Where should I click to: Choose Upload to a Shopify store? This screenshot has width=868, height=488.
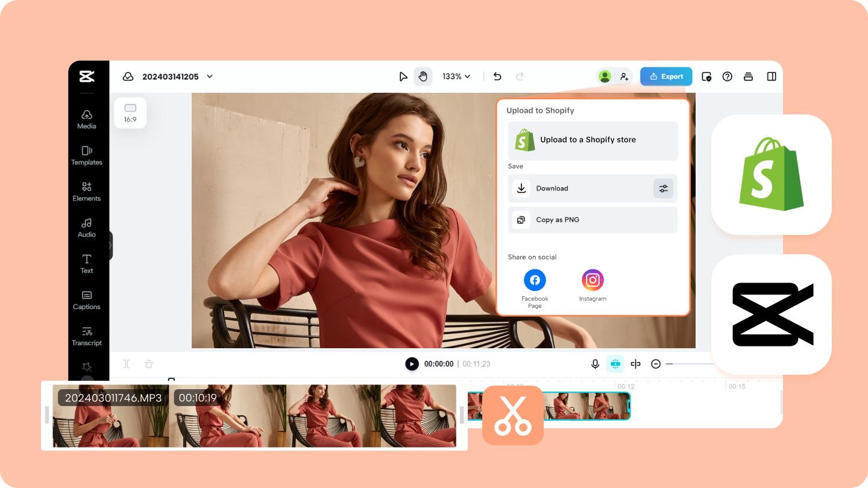click(593, 140)
